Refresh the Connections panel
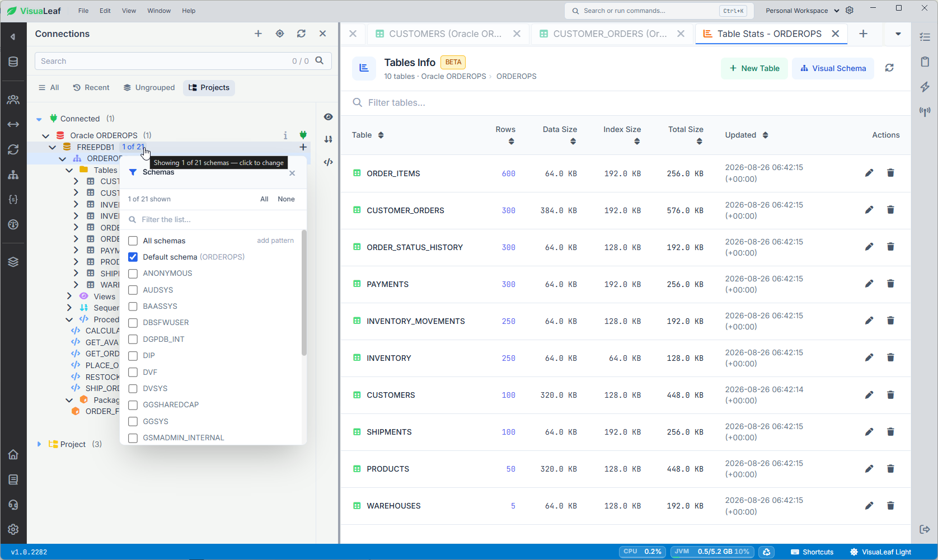938x560 pixels. click(x=301, y=34)
